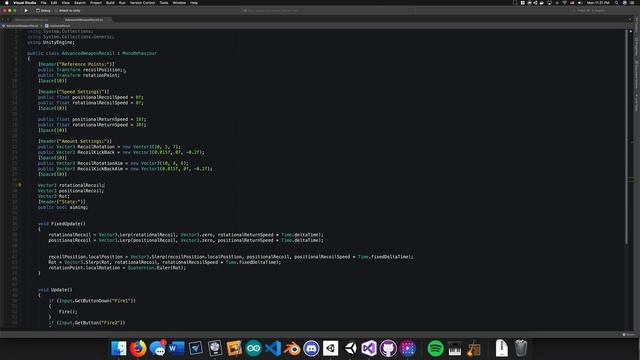Open the Help menu
The height and width of the screenshot is (360, 640).
[x=194, y=2]
